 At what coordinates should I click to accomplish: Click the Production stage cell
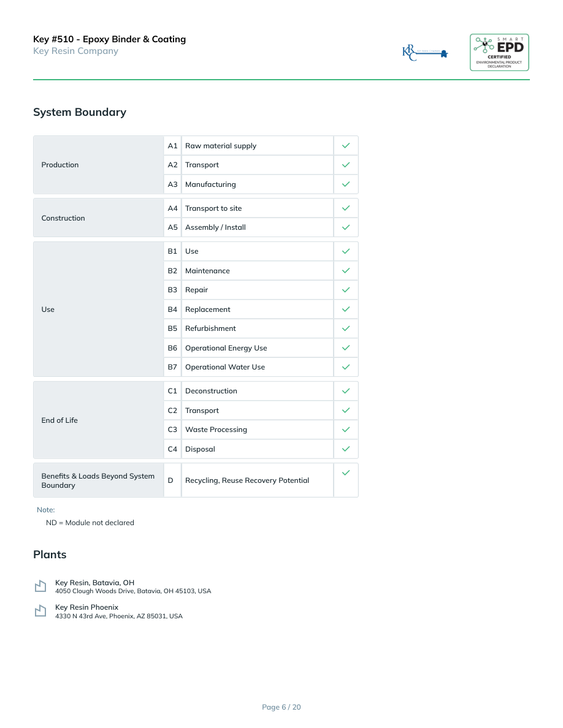tap(98, 165)
